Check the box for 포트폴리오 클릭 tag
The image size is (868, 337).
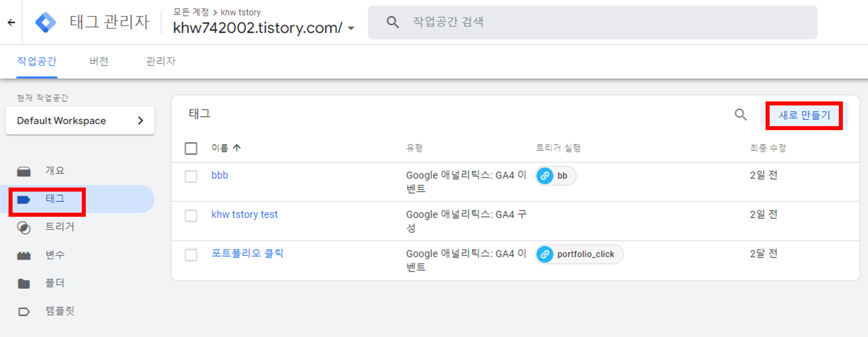[191, 255]
